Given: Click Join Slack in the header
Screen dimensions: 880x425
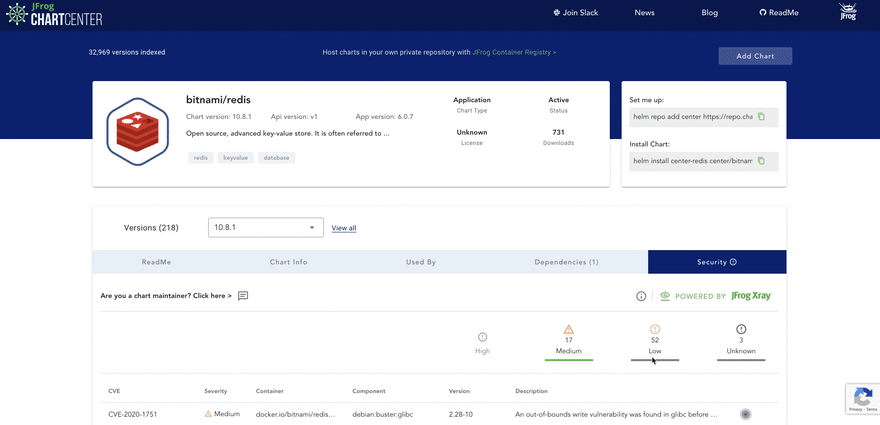Looking at the screenshot, I should point(575,13).
